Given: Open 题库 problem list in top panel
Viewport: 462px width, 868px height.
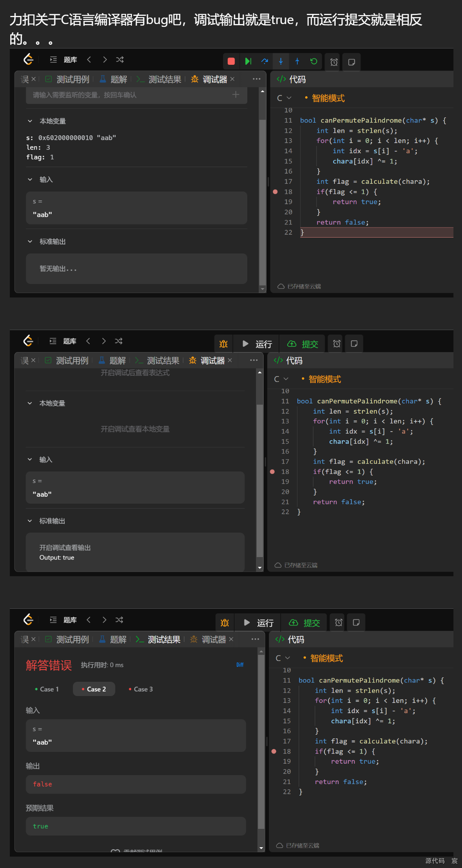Looking at the screenshot, I should pos(64,59).
